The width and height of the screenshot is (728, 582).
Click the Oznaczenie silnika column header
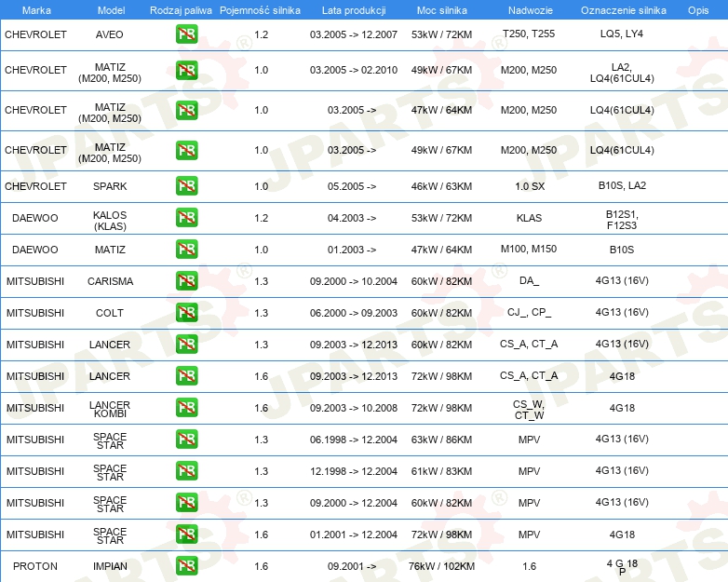(624, 10)
